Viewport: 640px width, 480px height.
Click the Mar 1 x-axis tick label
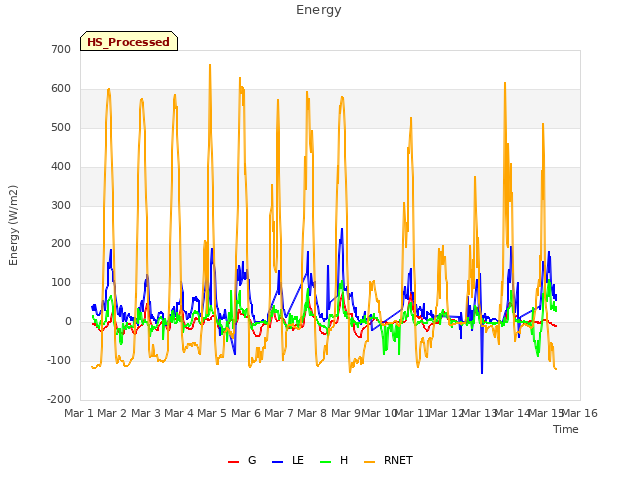79,413
